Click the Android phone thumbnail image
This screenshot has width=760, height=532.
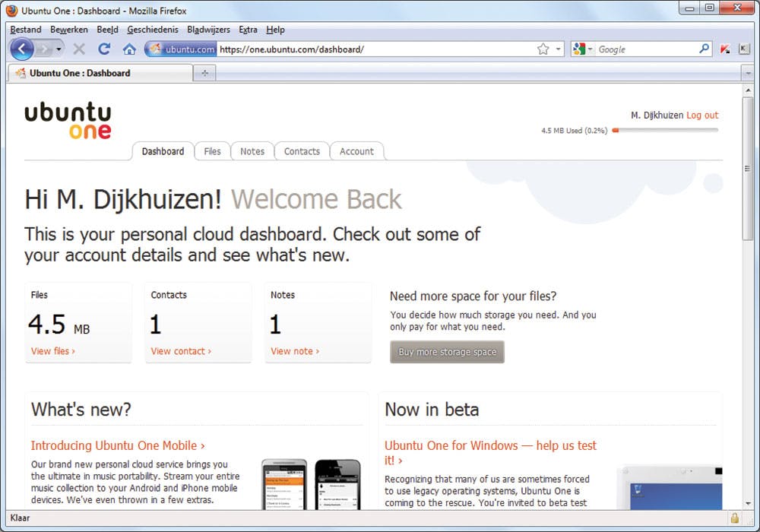[284, 483]
